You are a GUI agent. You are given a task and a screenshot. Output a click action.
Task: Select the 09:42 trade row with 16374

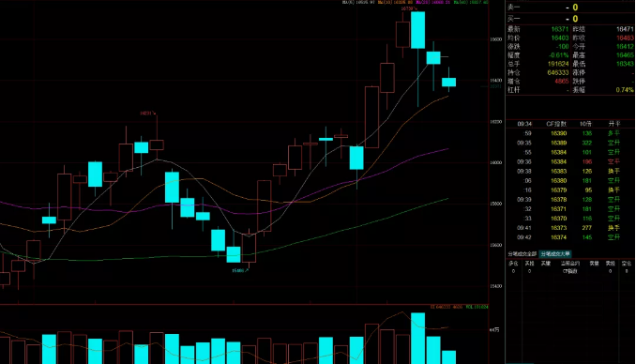tap(570, 237)
